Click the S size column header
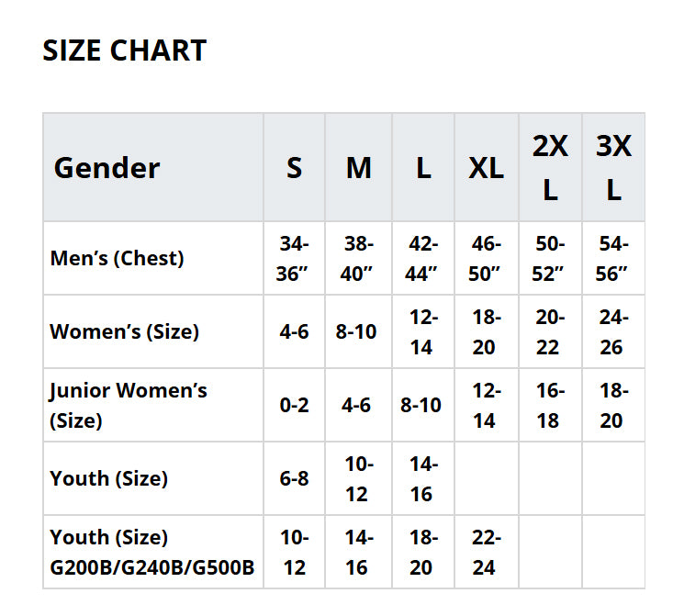Screen dimensions: 684x616 (294, 168)
